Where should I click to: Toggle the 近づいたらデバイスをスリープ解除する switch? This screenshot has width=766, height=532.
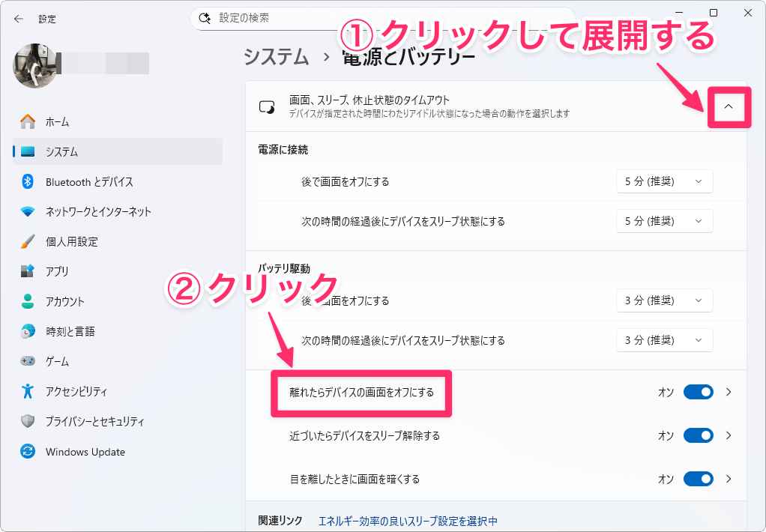[698, 435]
